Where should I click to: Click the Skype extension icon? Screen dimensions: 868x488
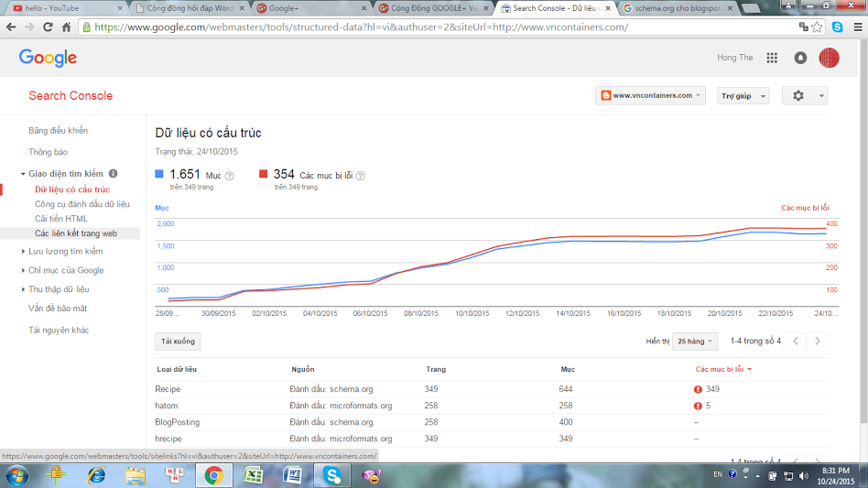click(837, 27)
